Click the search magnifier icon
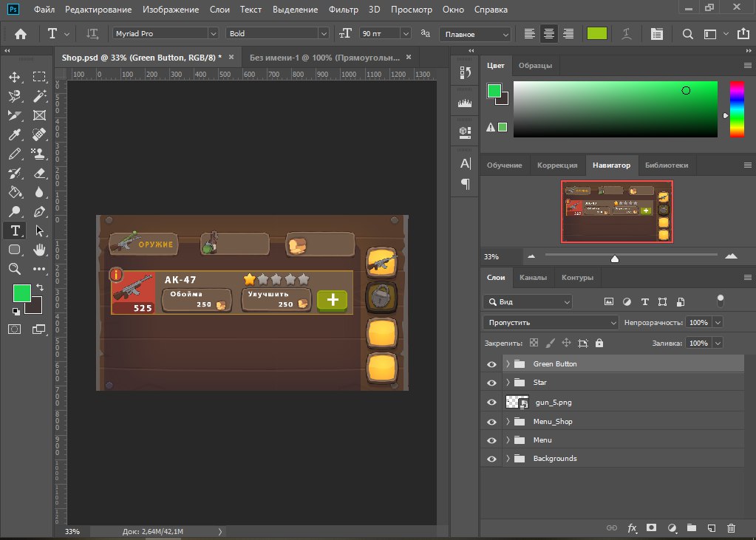 [x=687, y=34]
